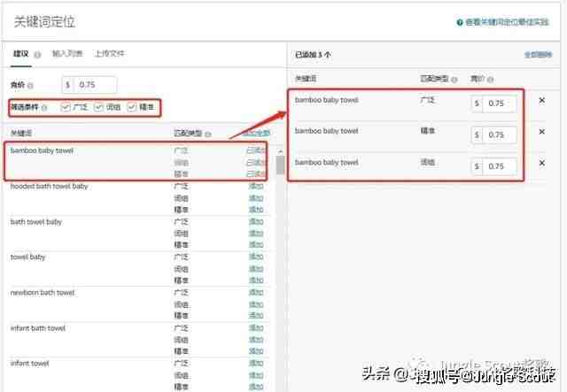Screen dimensions: 567x392
Task: Click the suggestions list scroll-up arrow
Action: coord(280,151)
